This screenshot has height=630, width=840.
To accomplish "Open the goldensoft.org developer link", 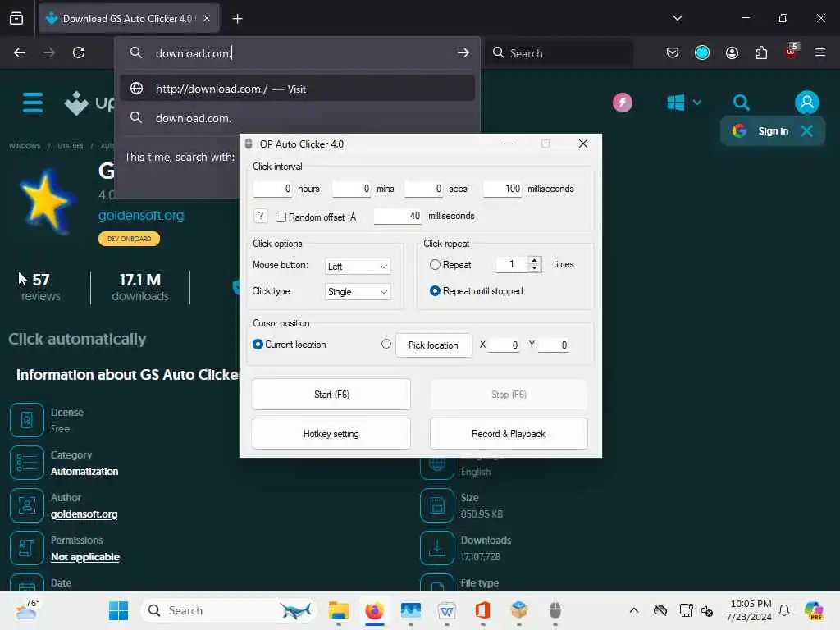I will [141, 216].
